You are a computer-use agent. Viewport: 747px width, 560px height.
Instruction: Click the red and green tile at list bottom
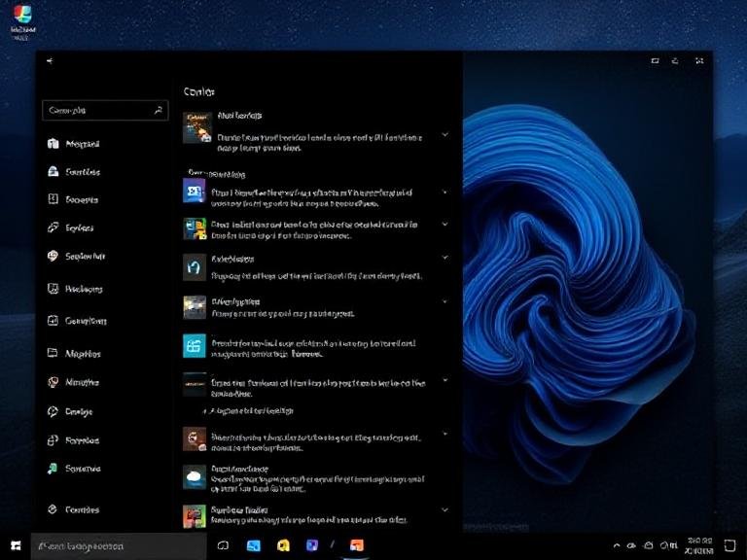(x=195, y=516)
